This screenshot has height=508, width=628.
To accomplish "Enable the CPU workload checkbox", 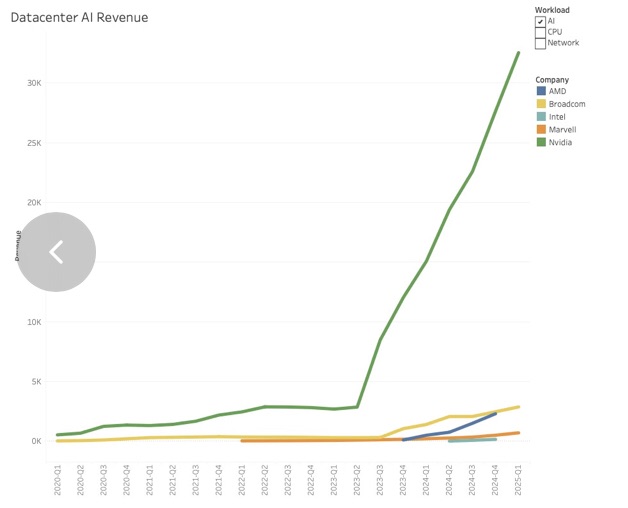I will point(541,32).
